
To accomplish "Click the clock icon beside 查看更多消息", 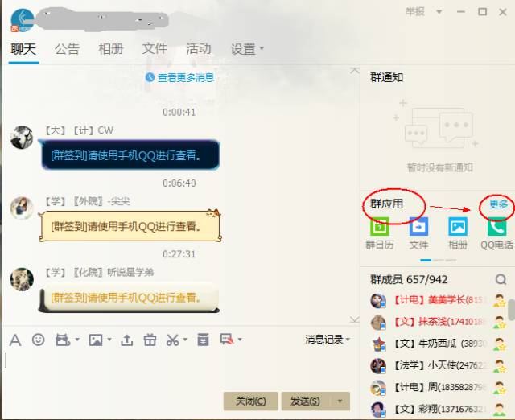I will (x=150, y=77).
